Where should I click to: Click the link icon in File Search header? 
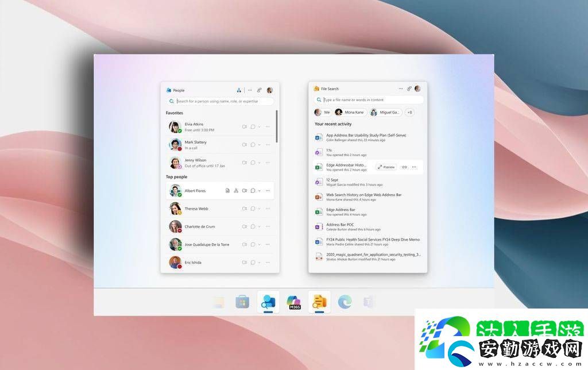[x=409, y=88]
